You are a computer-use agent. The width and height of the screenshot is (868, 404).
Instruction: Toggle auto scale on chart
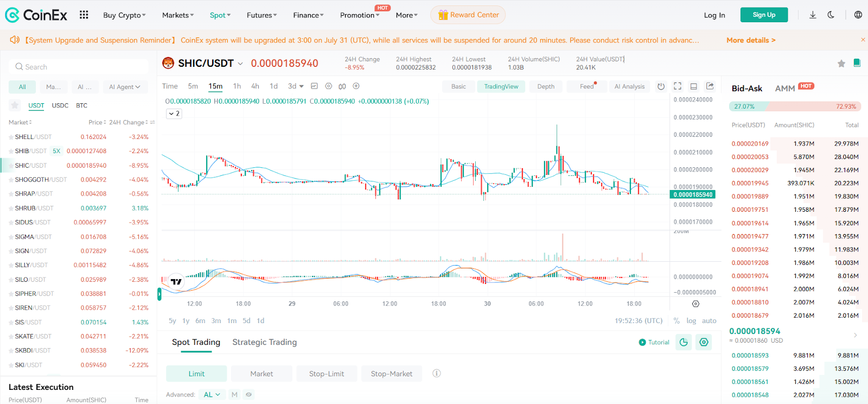pos(709,321)
